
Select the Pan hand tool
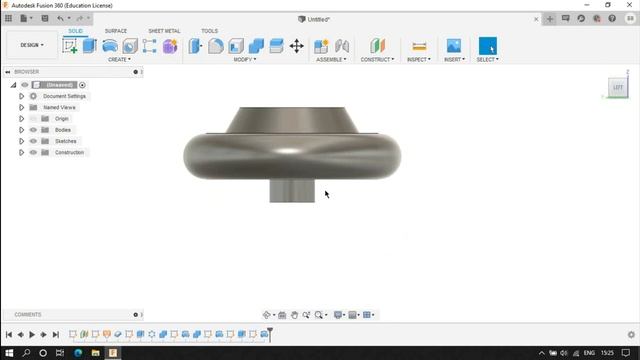(x=294, y=315)
